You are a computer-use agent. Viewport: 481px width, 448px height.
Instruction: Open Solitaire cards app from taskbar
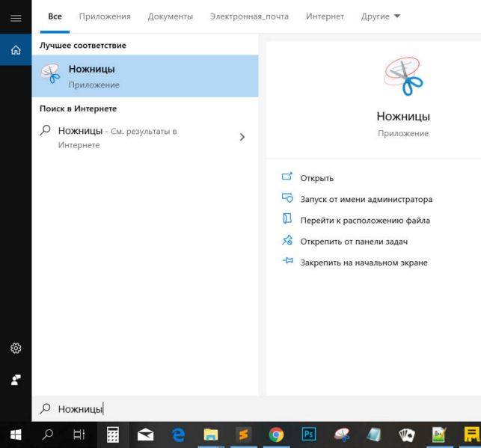click(407, 435)
